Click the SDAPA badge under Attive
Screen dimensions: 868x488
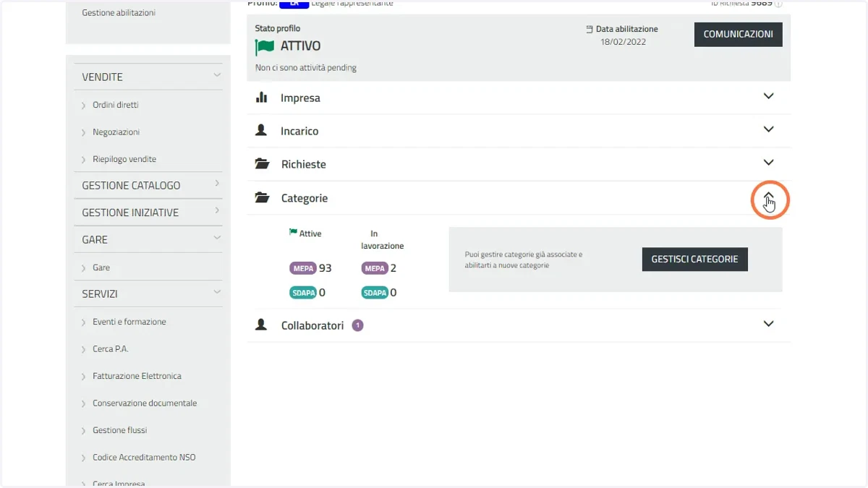[303, 293]
